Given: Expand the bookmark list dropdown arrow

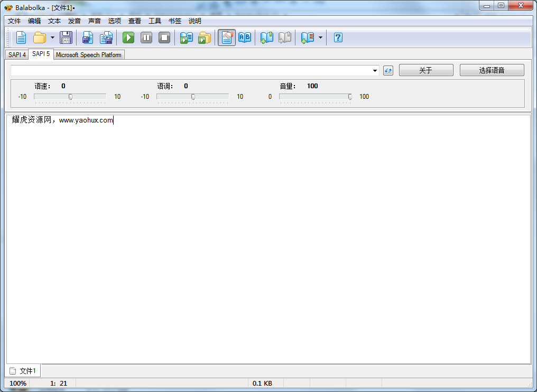Looking at the screenshot, I should pyautogui.click(x=320, y=38).
